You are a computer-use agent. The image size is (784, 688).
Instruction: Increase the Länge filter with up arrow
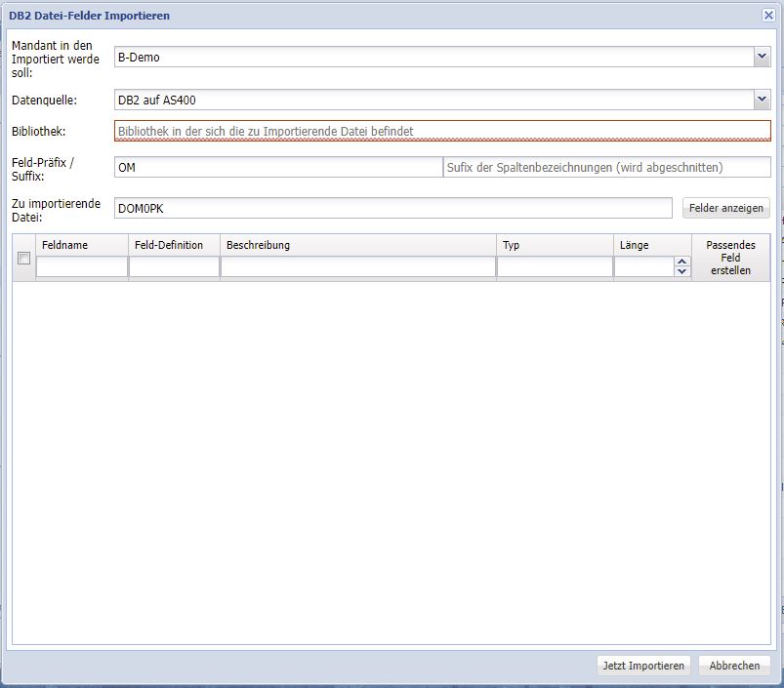click(681, 262)
